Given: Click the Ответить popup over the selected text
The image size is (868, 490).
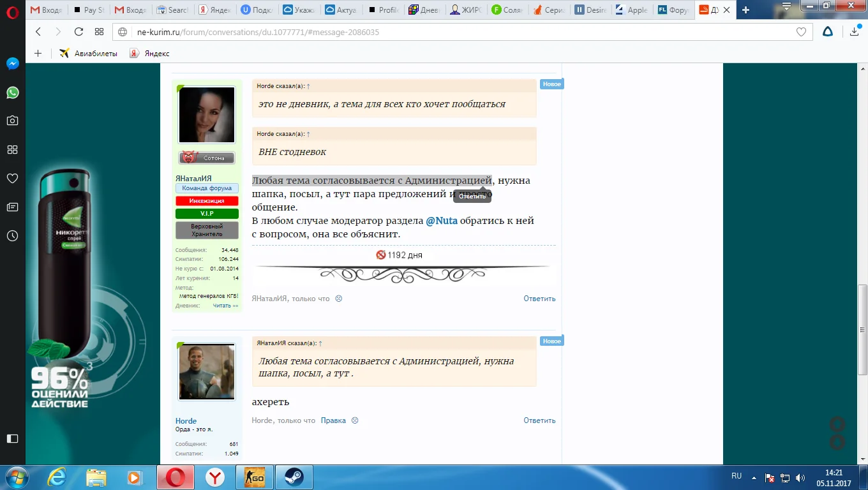Looking at the screenshot, I should click(472, 197).
